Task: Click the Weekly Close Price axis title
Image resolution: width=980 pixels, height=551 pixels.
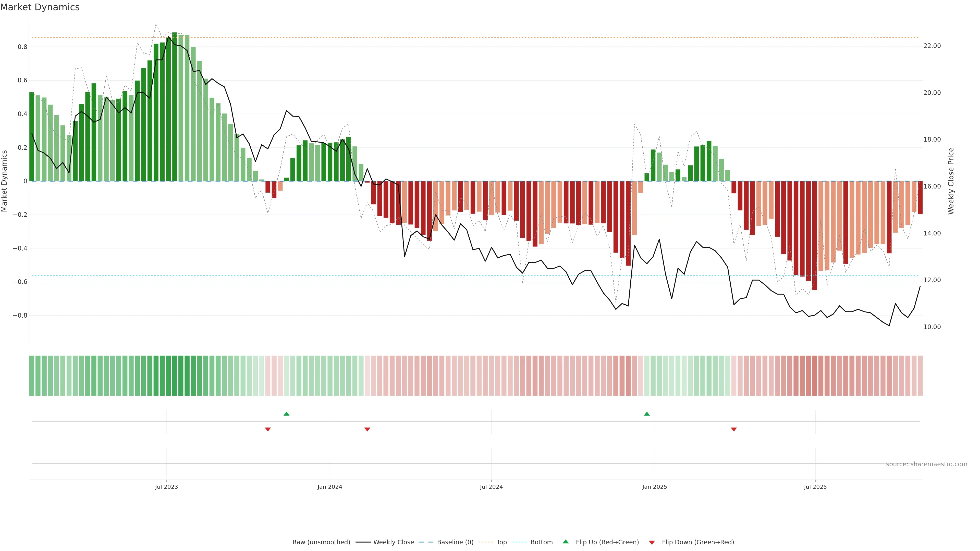Action: coord(951,181)
